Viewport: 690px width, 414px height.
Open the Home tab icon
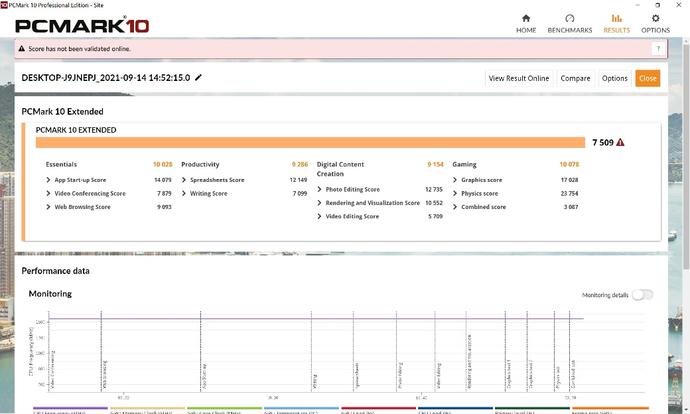pyautogui.click(x=526, y=18)
